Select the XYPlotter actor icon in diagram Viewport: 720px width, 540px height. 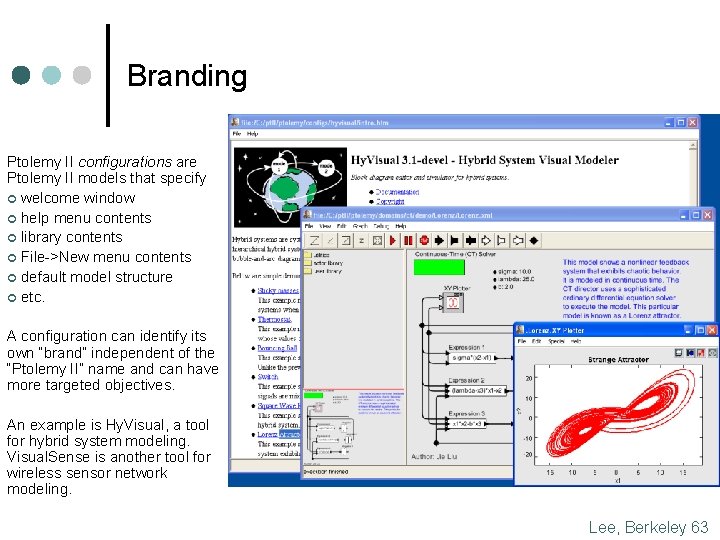point(453,303)
